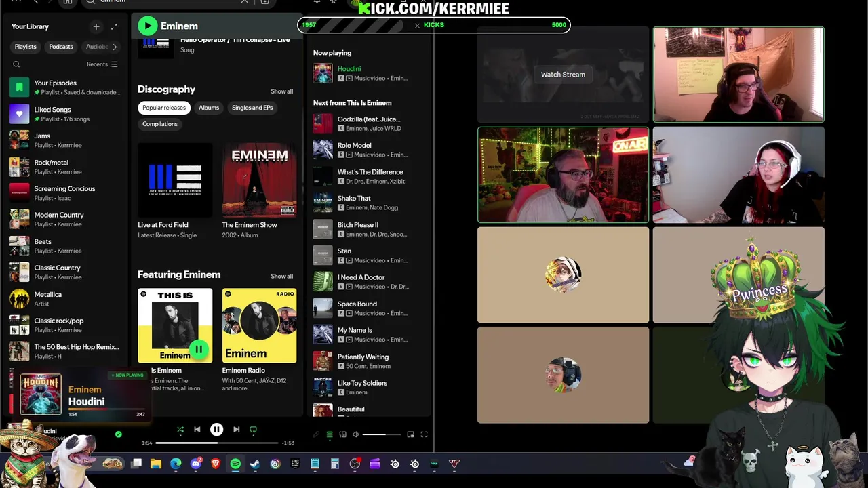Click the plus icon in Your Library
The image size is (868, 488).
tap(96, 26)
